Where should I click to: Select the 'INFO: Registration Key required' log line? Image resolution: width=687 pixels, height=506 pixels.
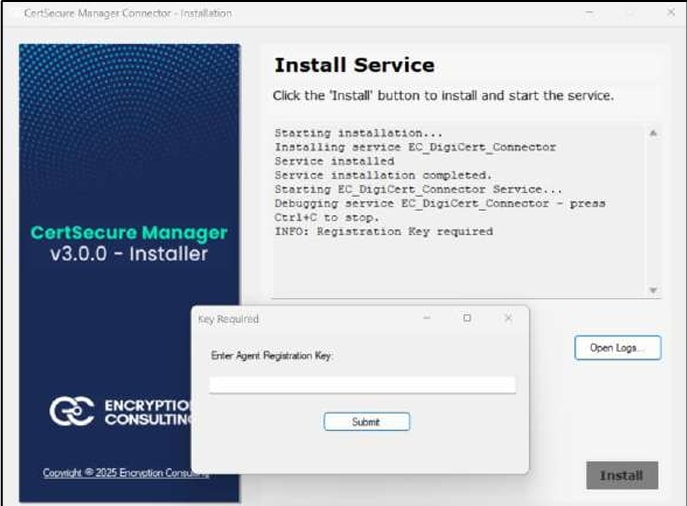tap(384, 232)
